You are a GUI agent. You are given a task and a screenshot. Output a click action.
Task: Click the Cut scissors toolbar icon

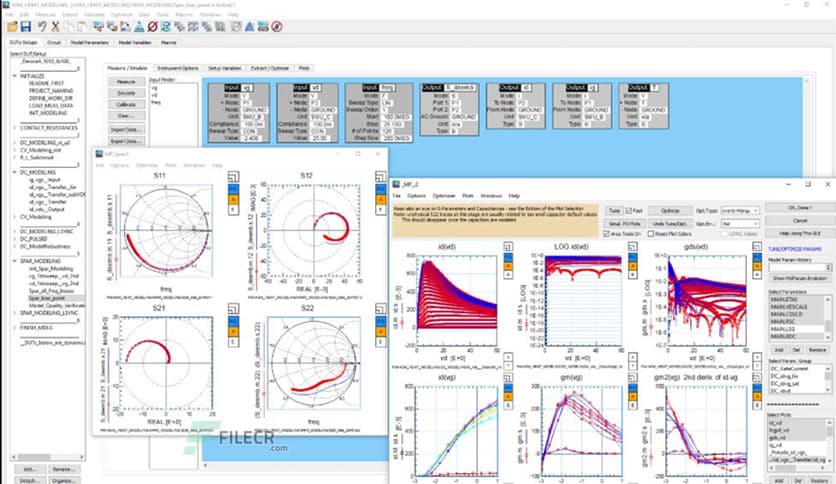click(55, 26)
